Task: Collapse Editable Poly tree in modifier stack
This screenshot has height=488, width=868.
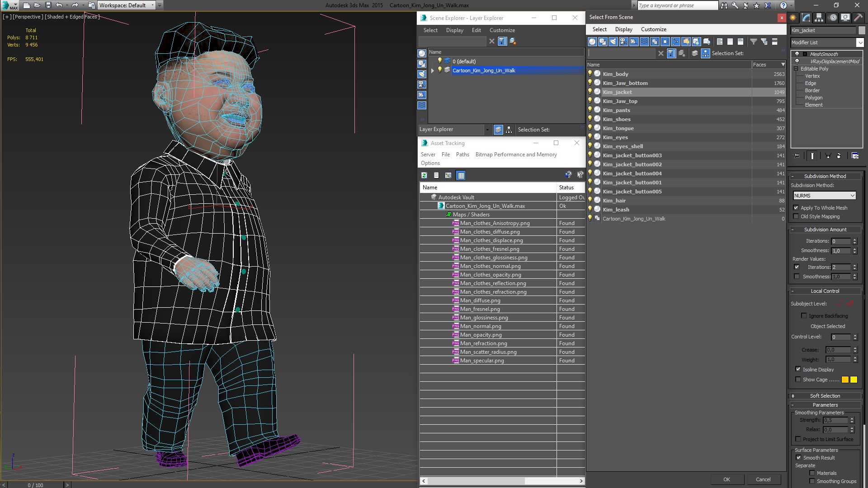Action: (x=796, y=69)
